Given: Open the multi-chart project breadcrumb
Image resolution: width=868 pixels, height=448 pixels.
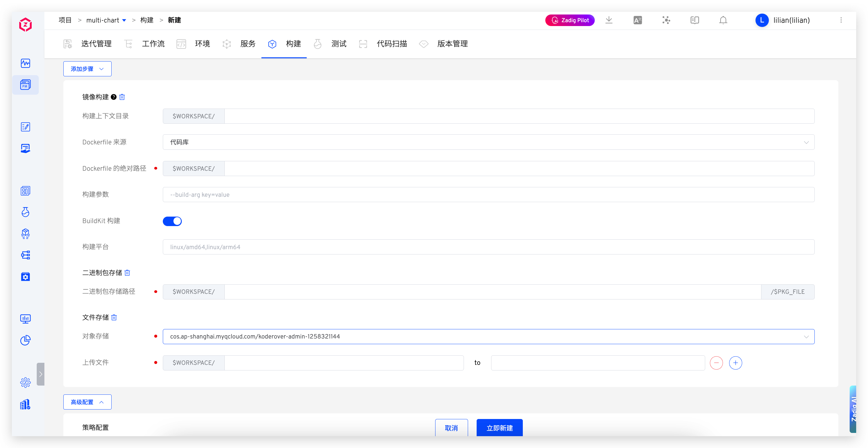Looking at the screenshot, I should (103, 20).
